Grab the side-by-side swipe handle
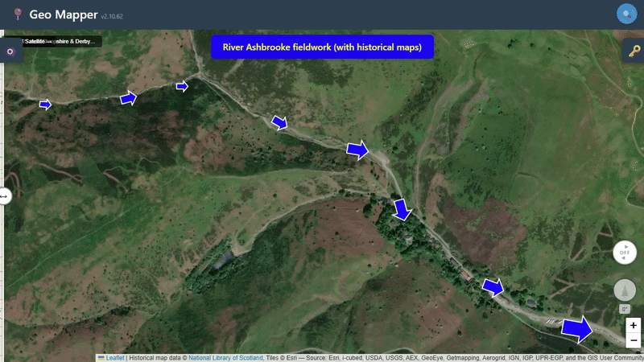This screenshot has width=644, height=362. 5,196
